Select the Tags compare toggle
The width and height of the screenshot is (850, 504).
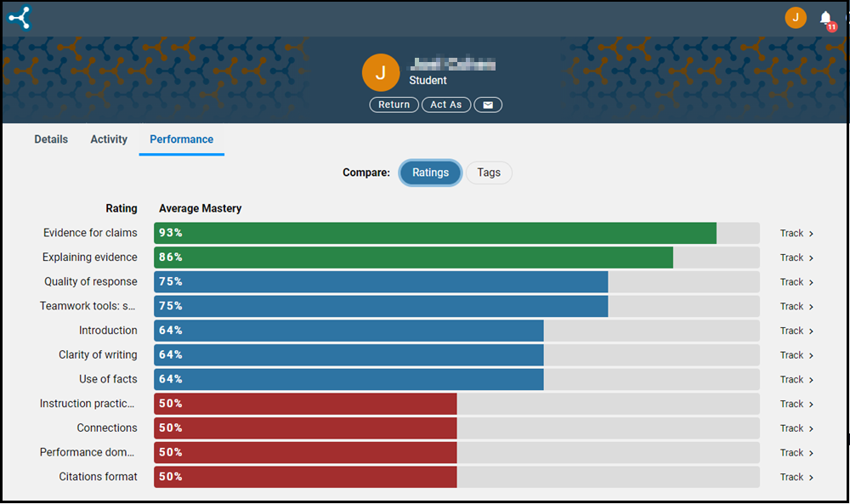[489, 173]
